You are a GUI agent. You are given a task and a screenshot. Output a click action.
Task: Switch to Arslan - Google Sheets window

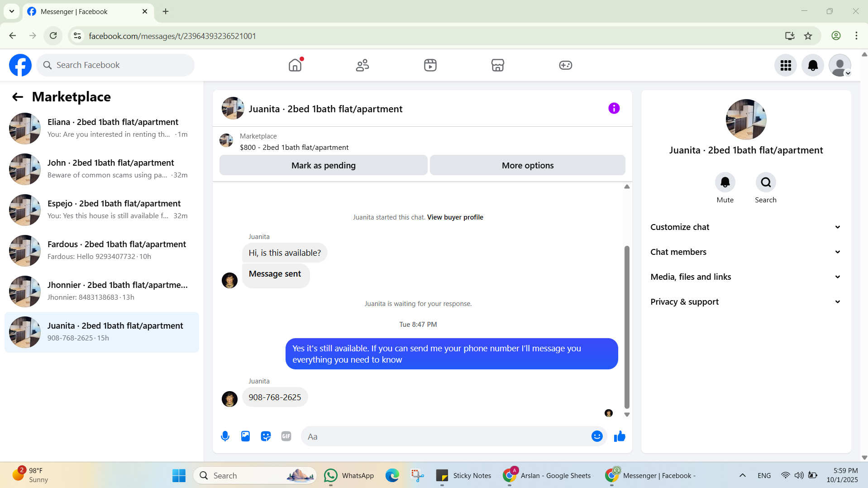(548, 475)
